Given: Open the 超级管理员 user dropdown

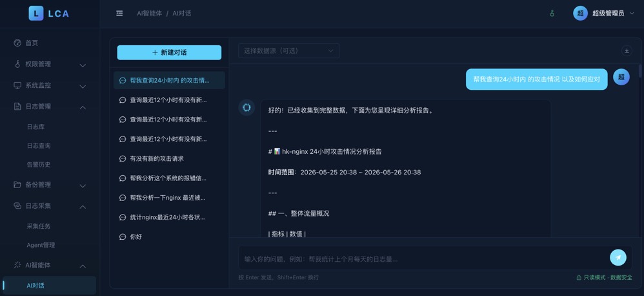Looking at the screenshot, I should tap(604, 14).
